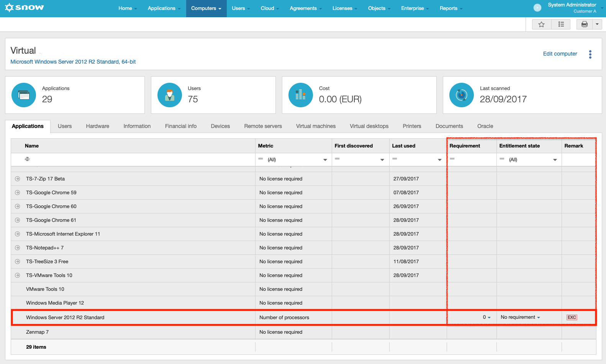Expand the TS-Google Chrome 60 row
The height and width of the screenshot is (364, 606).
pos(17,207)
